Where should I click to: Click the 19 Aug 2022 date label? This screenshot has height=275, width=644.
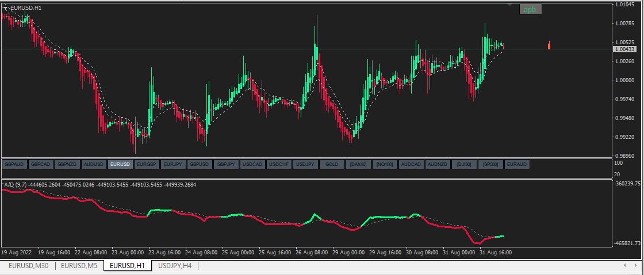[17, 252]
